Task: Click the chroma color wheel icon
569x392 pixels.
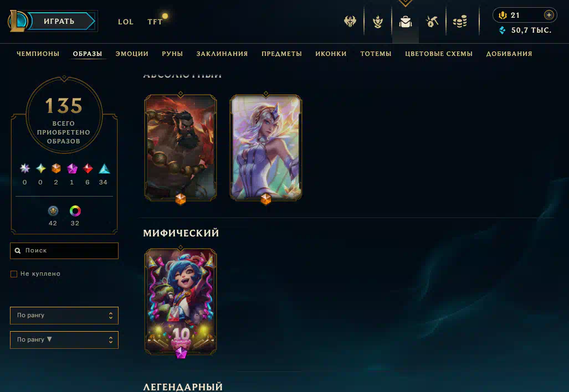Action: [x=75, y=211]
